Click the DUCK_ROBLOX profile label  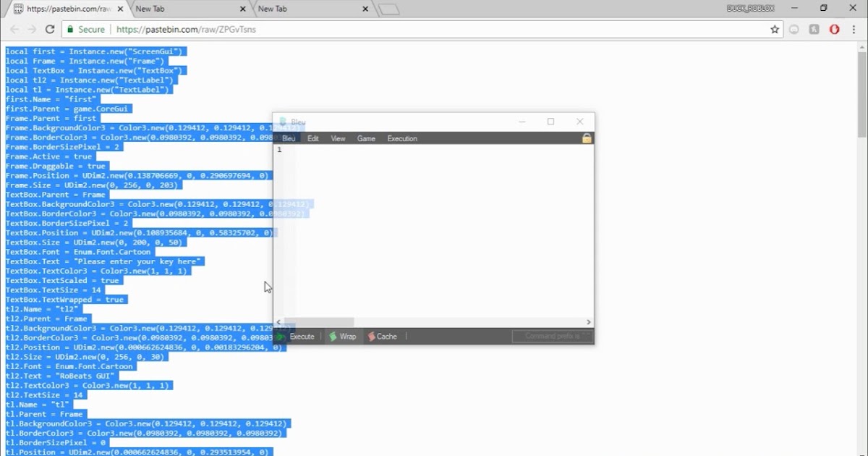coord(751,8)
